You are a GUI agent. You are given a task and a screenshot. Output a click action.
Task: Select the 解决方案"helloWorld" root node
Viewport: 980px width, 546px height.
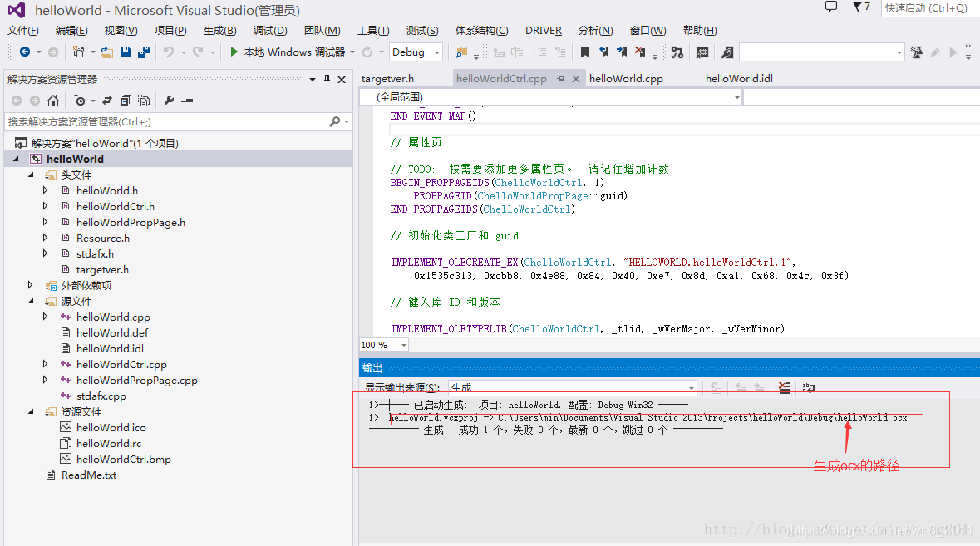point(105,143)
